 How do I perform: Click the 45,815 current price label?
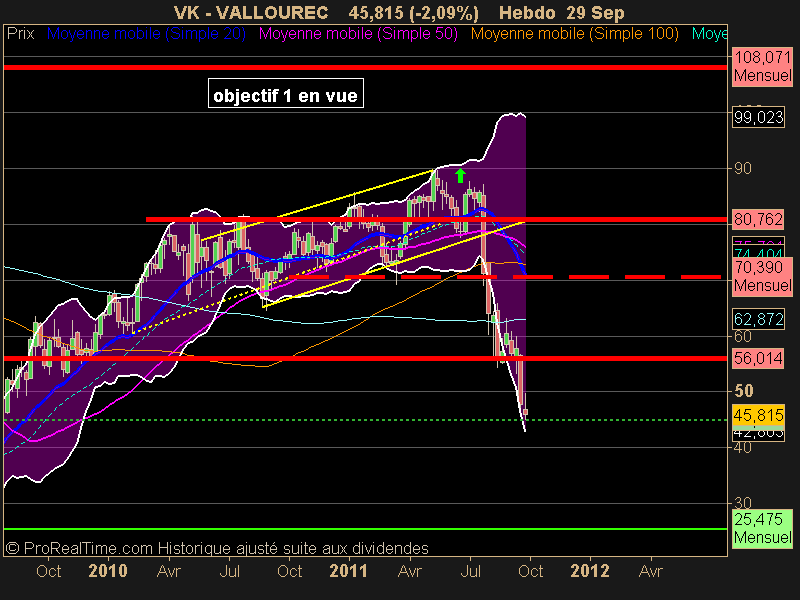pos(758,415)
